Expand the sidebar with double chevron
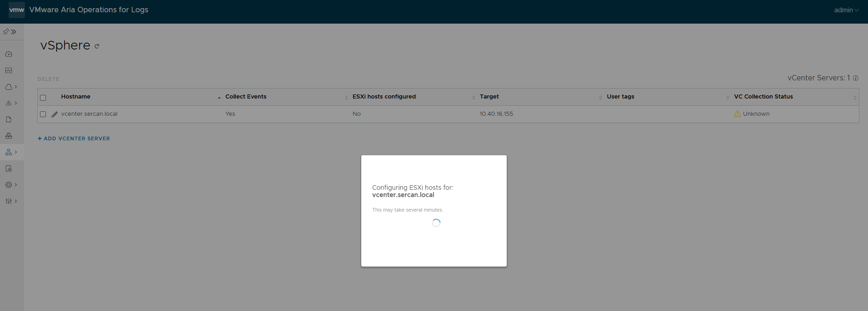Screen dimensions: 868x311 point(14,32)
